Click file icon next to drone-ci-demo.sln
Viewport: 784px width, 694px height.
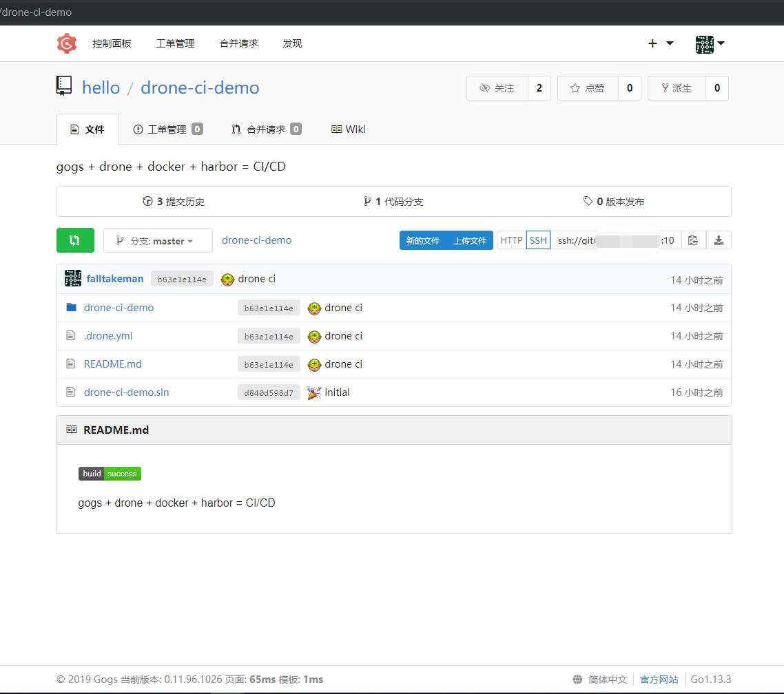(71, 392)
